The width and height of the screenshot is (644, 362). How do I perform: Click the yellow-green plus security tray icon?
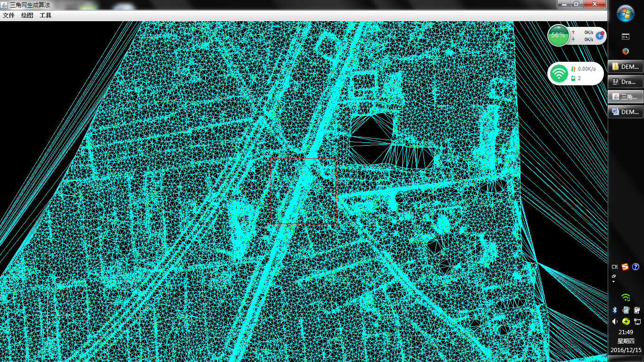pos(626,321)
